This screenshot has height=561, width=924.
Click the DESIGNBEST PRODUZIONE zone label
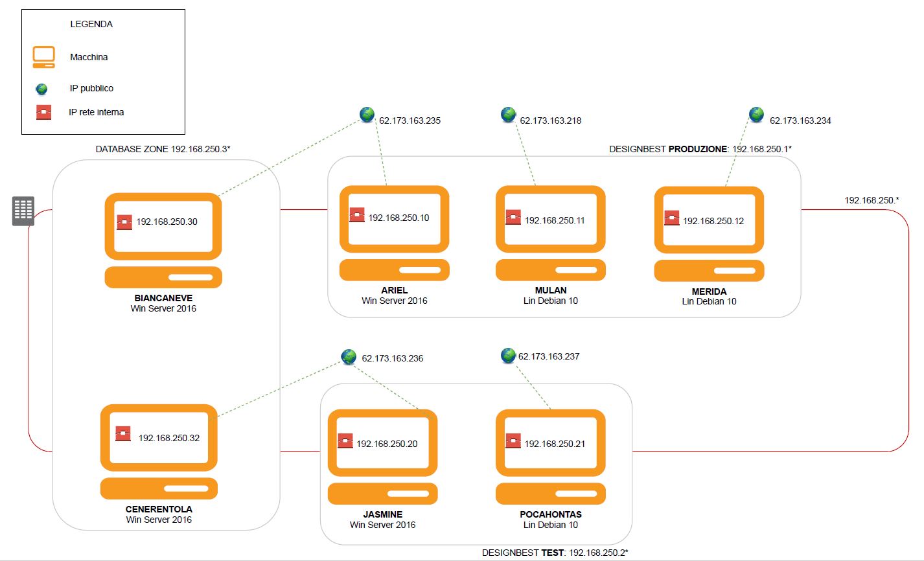(x=700, y=149)
